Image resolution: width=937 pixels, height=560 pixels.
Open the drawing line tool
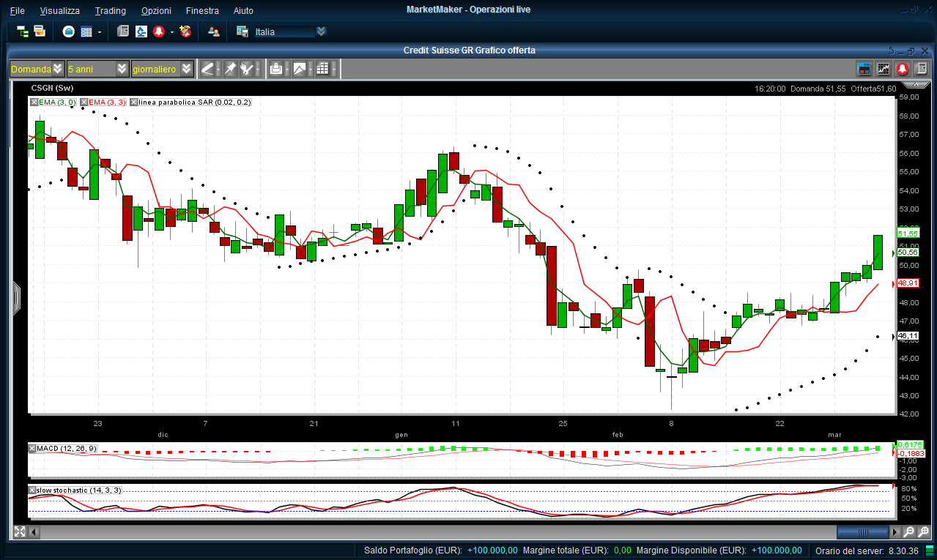click(207, 69)
